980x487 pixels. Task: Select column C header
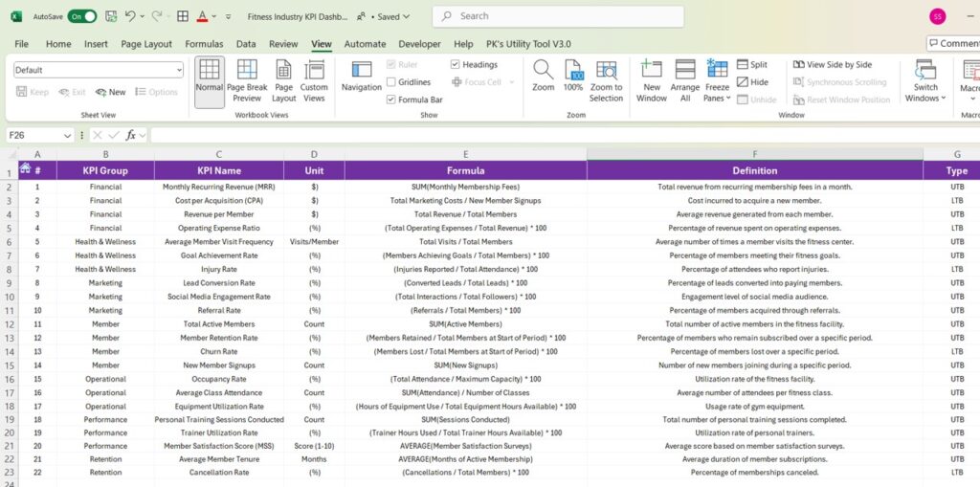coord(219,154)
